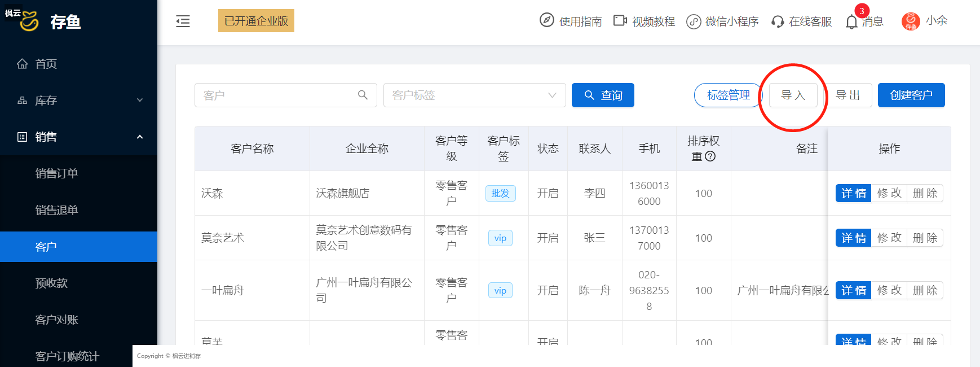This screenshot has width=980, height=367.
Task: Open 在线客服 headset icon
Action: [x=778, y=21]
